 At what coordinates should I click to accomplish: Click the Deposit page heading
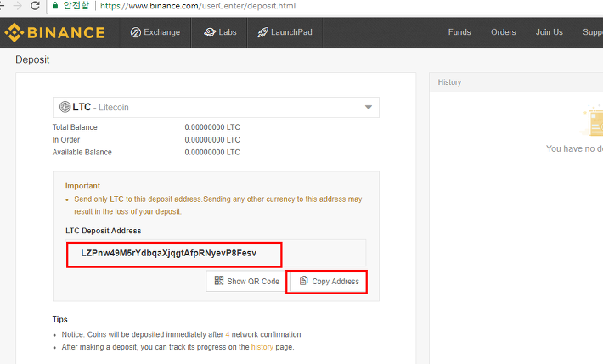tap(32, 59)
